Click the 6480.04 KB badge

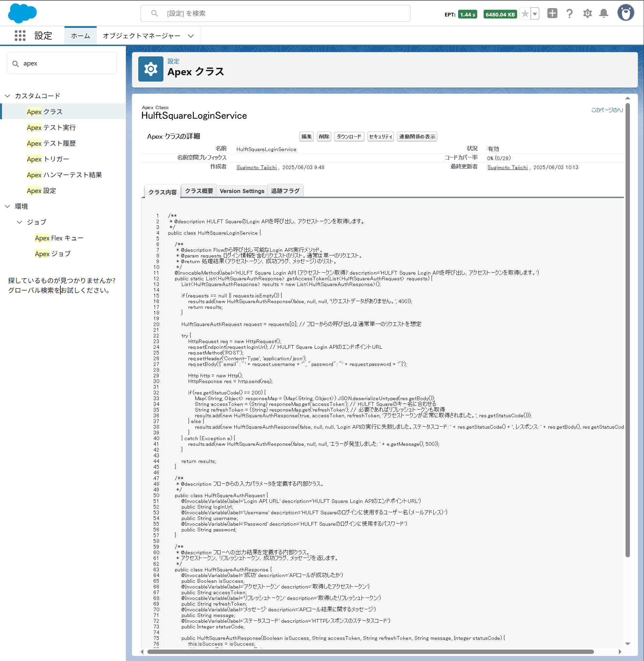pyautogui.click(x=500, y=14)
